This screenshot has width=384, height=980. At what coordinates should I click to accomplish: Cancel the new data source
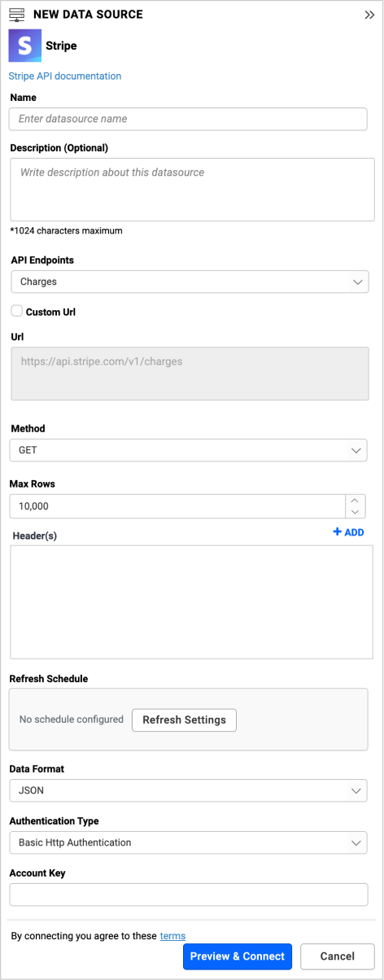pos(337,956)
